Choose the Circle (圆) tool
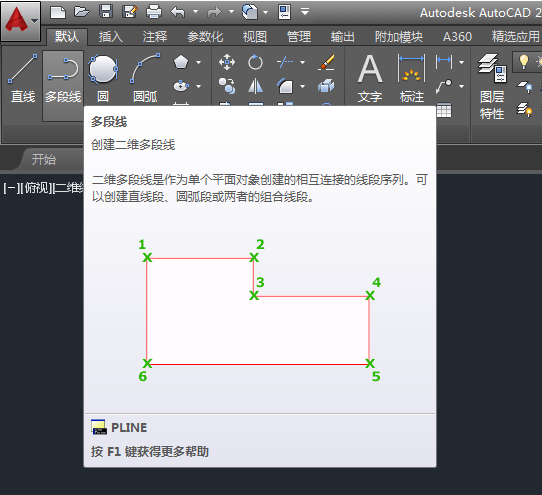The height and width of the screenshot is (495, 542). [x=103, y=79]
